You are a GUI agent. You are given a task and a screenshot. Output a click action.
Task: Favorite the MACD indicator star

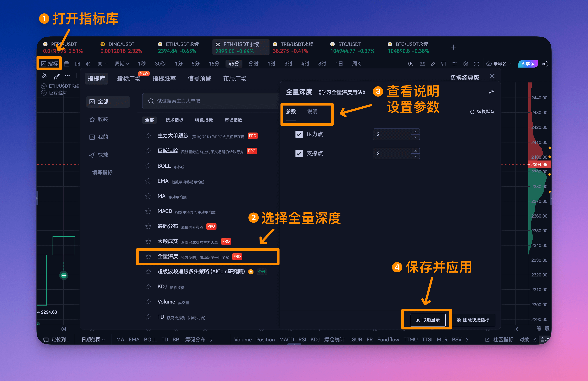148,211
